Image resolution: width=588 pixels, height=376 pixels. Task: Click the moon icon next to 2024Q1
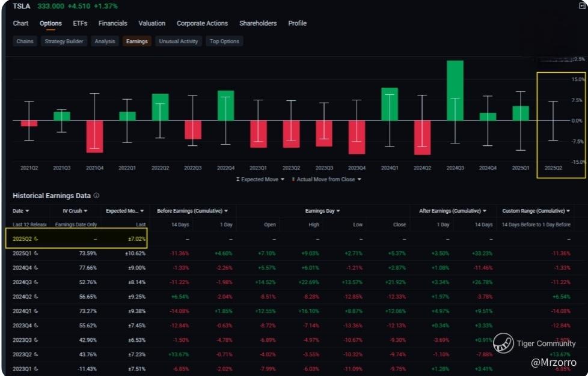tap(36, 311)
